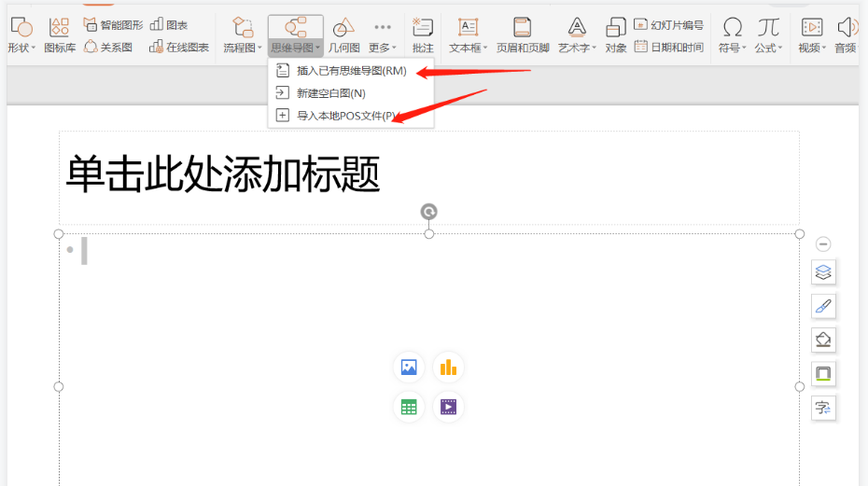The width and height of the screenshot is (868, 486).
Task: Expand the 公式 dropdown arrow
Action: 780,49
